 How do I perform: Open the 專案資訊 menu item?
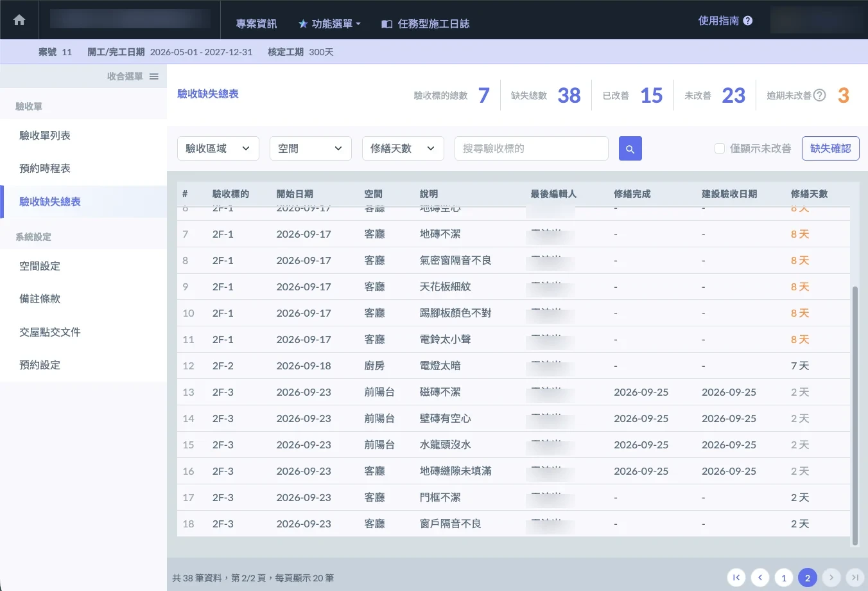tap(256, 24)
